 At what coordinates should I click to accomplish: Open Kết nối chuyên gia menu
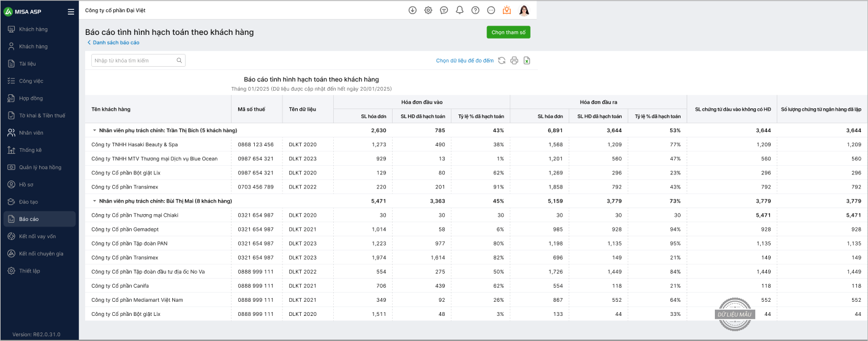[x=40, y=253]
